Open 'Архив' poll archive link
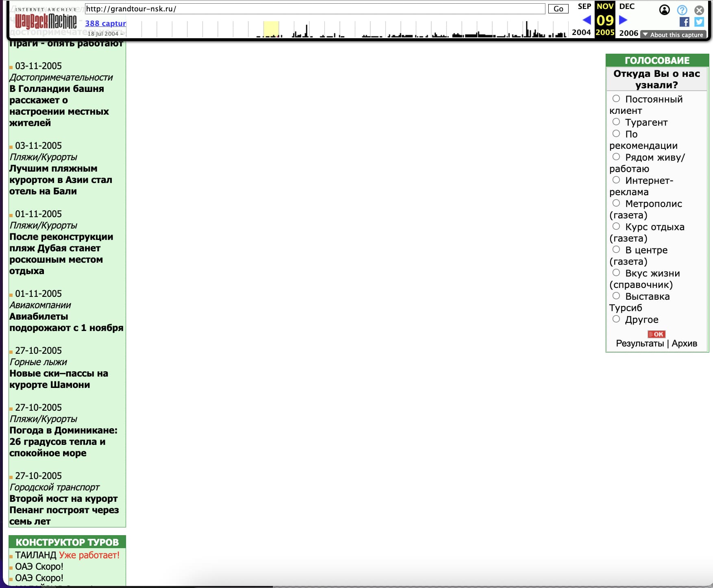 (684, 343)
